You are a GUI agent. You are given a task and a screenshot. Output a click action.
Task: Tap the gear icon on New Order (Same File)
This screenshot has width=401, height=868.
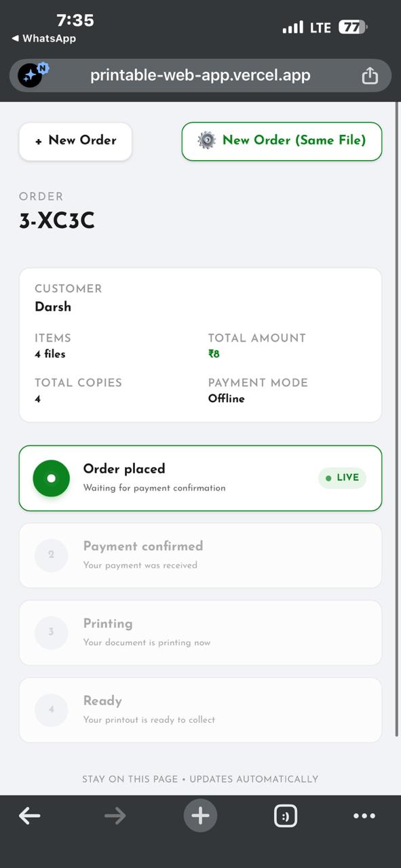[x=206, y=140]
